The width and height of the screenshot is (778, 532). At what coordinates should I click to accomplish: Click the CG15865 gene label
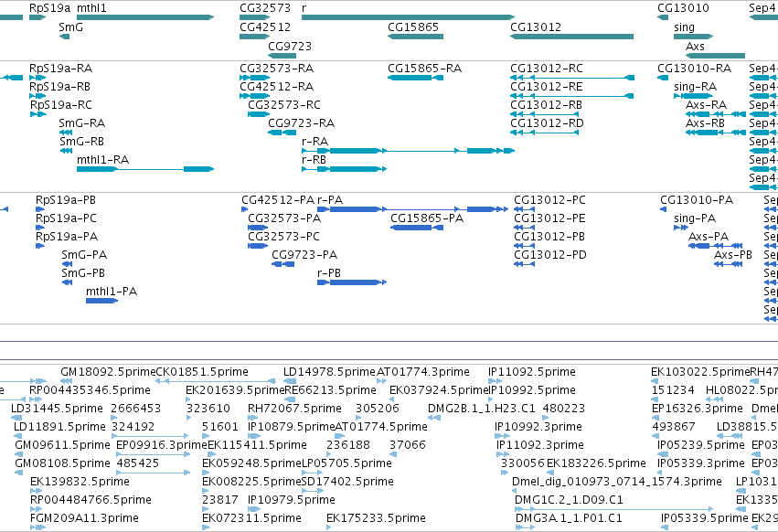pyautogui.click(x=413, y=27)
